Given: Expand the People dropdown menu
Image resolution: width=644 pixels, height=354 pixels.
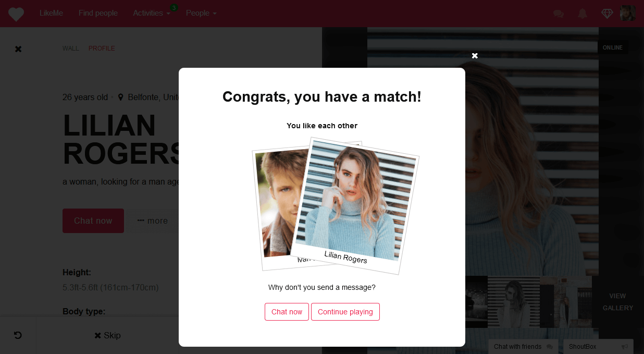Looking at the screenshot, I should click(x=201, y=13).
